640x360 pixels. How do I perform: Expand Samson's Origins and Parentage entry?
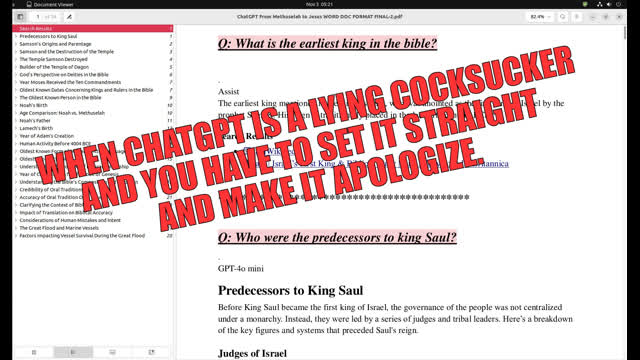[16, 44]
